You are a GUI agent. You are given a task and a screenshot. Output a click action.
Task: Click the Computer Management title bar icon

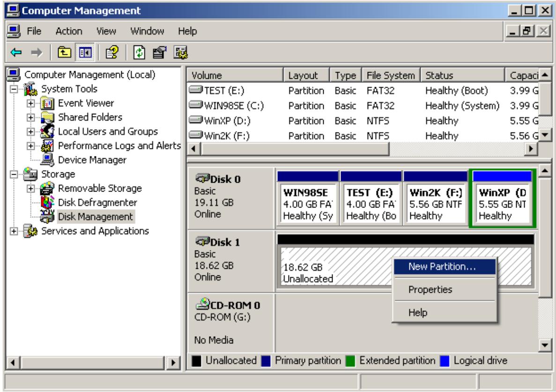[13, 11]
